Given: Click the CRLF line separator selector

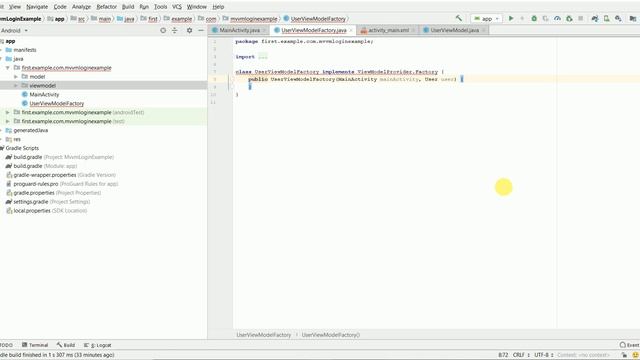Looking at the screenshot, I should (x=521, y=355).
